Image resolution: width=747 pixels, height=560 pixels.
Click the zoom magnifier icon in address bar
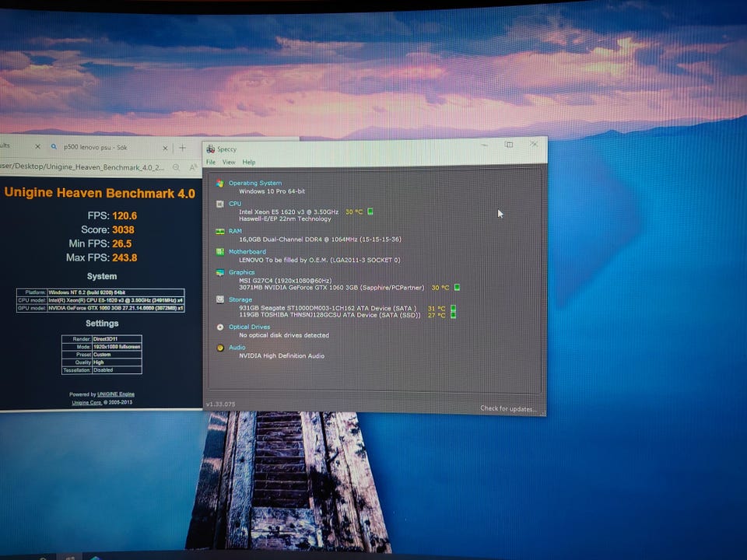tap(177, 167)
